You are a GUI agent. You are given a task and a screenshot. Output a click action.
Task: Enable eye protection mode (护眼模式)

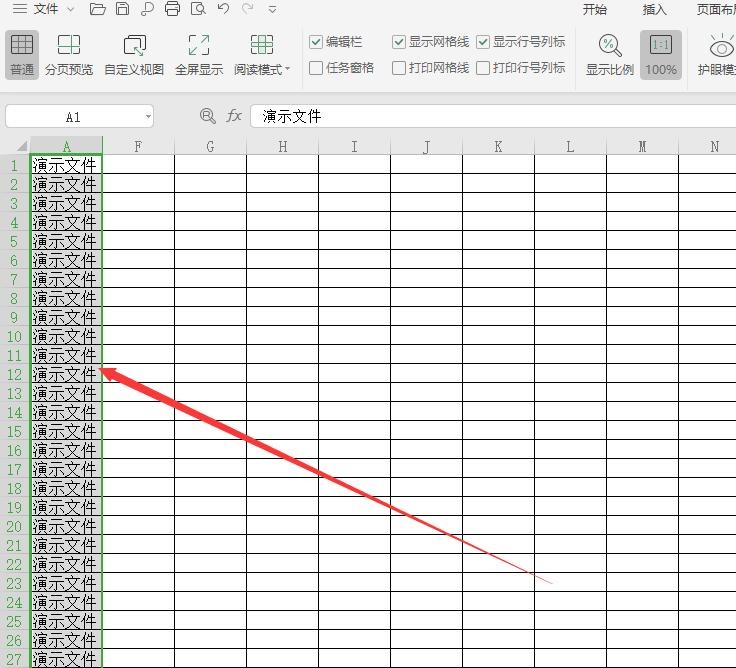(x=720, y=54)
